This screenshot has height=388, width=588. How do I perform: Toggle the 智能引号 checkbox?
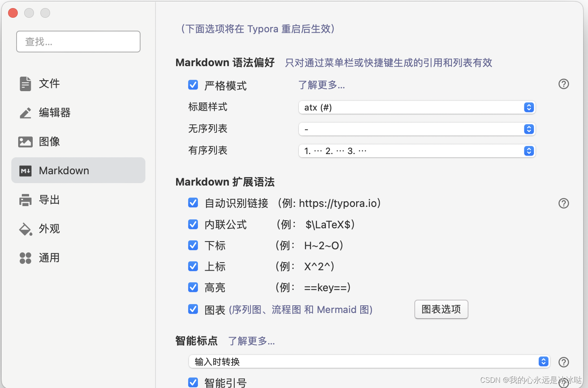click(193, 382)
